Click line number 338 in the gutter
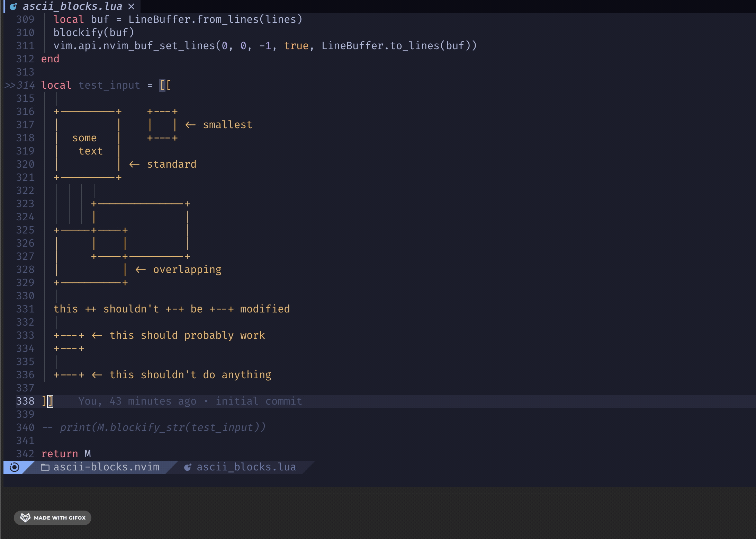This screenshot has height=539, width=756. (x=25, y=401)
